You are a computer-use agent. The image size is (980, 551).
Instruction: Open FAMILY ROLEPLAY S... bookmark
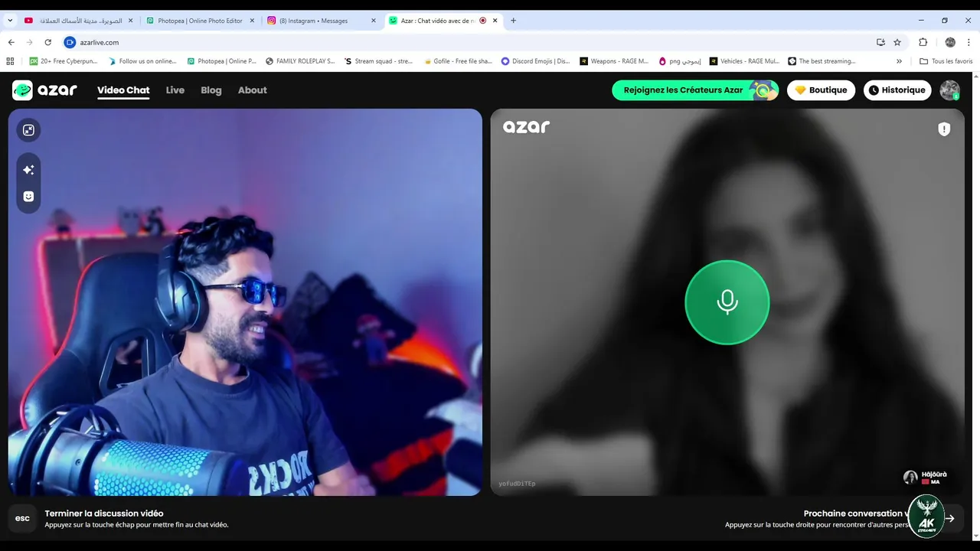coord(300,61)
